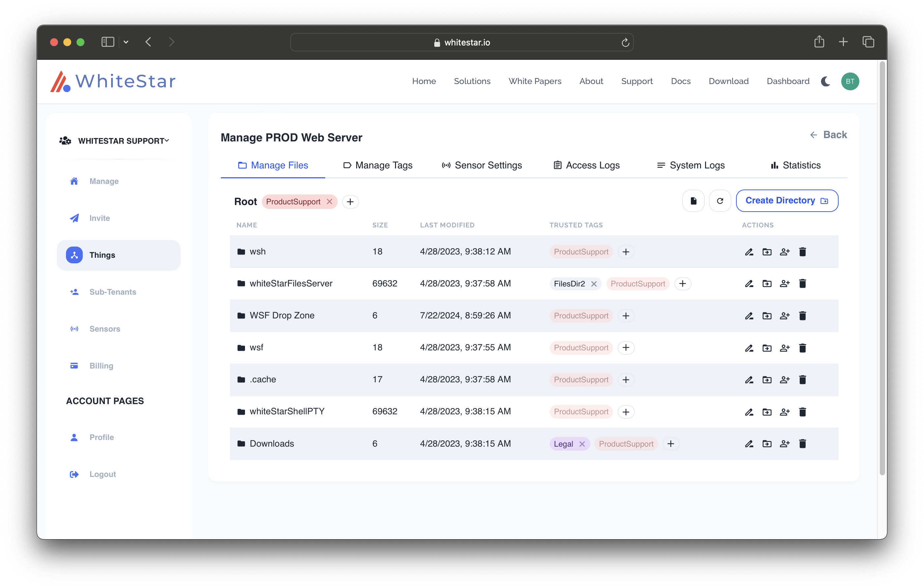924x588 pixels.
Task: Click the Things sidebar item
Action: (x=118, y=255)
